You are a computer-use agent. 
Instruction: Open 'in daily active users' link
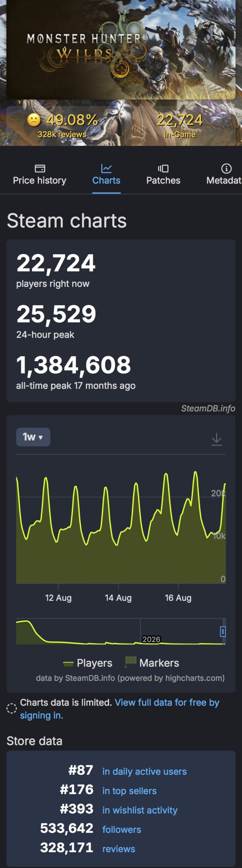point(144,771)
